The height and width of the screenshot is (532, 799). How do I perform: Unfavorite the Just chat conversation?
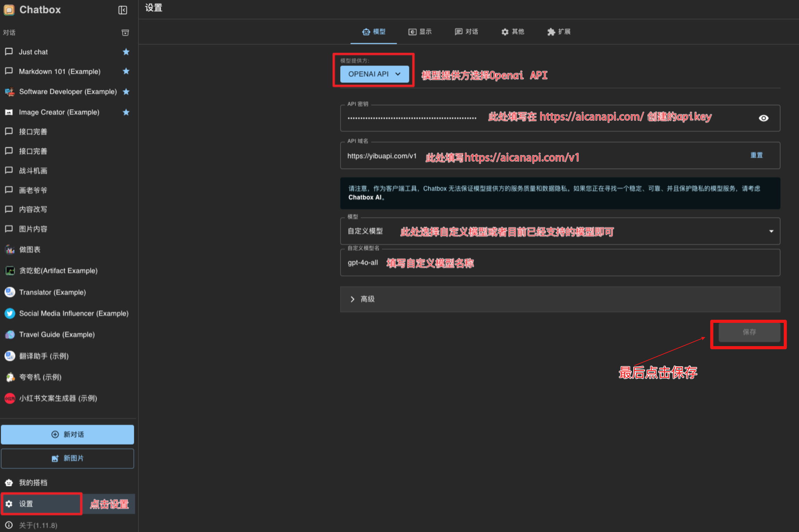point(126,52)
